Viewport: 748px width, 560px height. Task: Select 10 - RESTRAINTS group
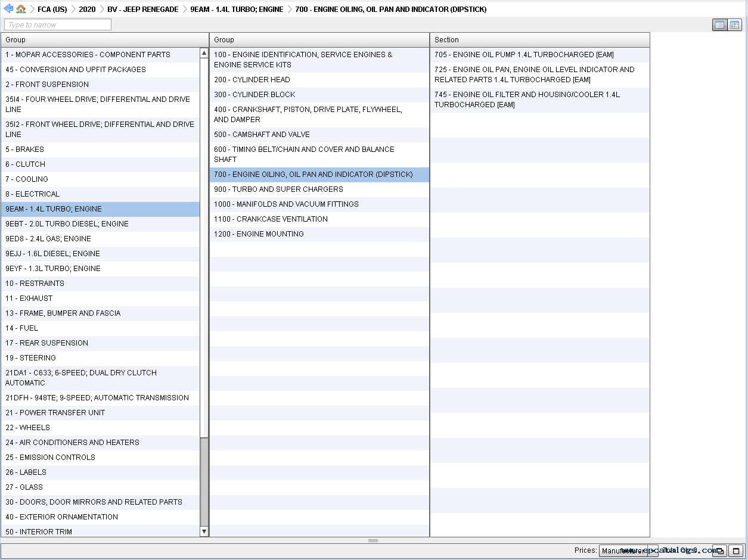(x=100, y=284)
